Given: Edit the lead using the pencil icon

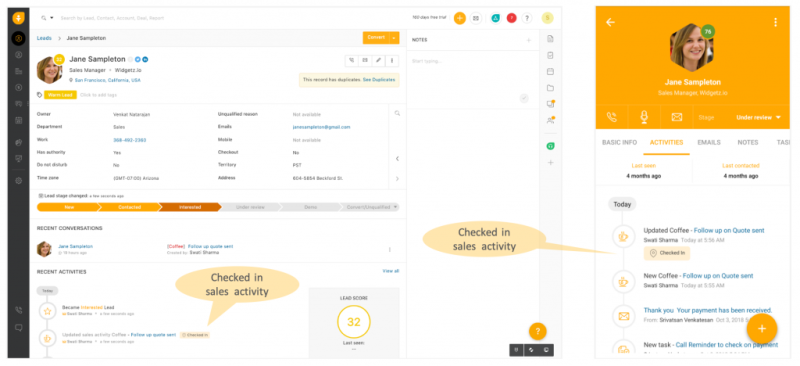Looking at the screenshot, I should [379, 60].
